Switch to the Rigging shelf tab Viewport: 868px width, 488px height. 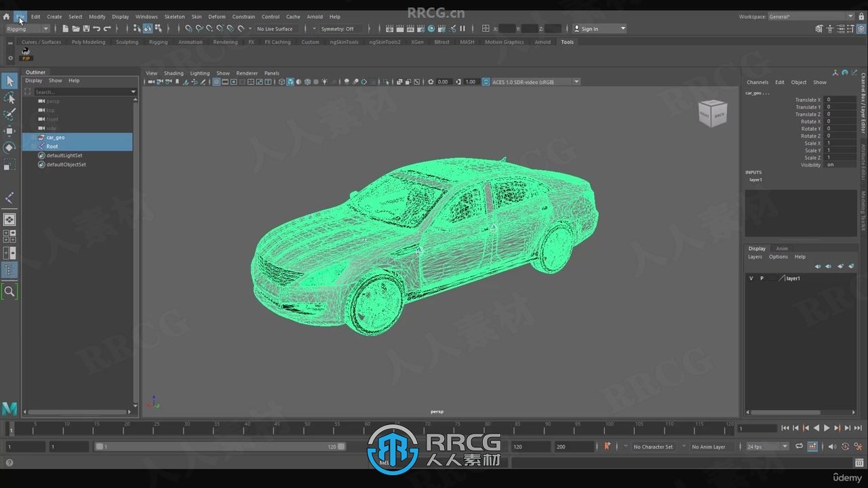pos(158,42)
